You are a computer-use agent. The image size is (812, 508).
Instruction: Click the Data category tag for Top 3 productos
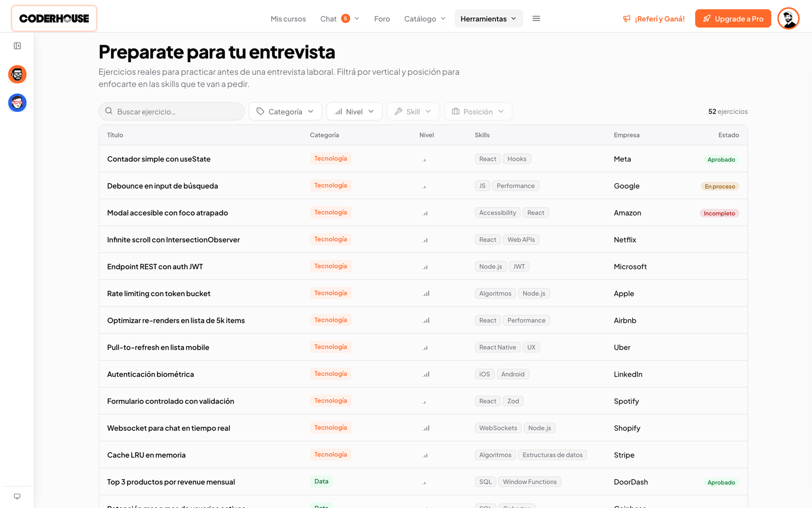(x=321, y=482)
